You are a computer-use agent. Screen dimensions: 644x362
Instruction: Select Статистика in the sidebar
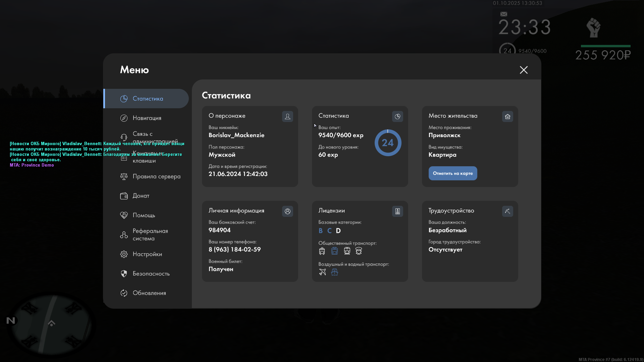(148, 99)
